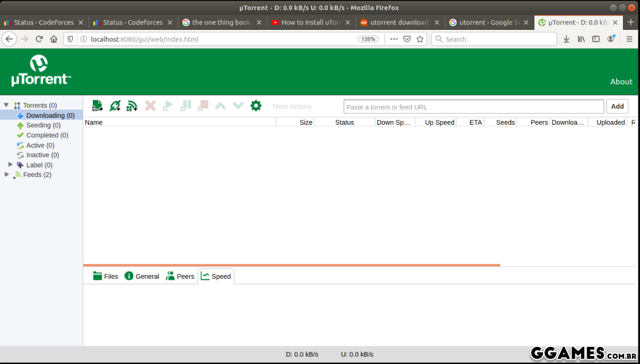
Task: Expand the Label tree node
Action: [x=11, y=165]
